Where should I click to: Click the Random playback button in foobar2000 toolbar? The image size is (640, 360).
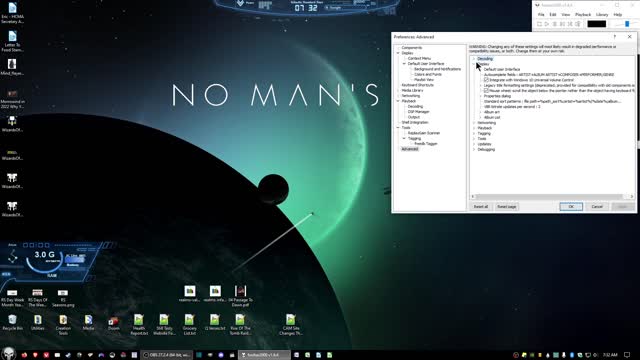pyautogui.click(x=578, y=24)
